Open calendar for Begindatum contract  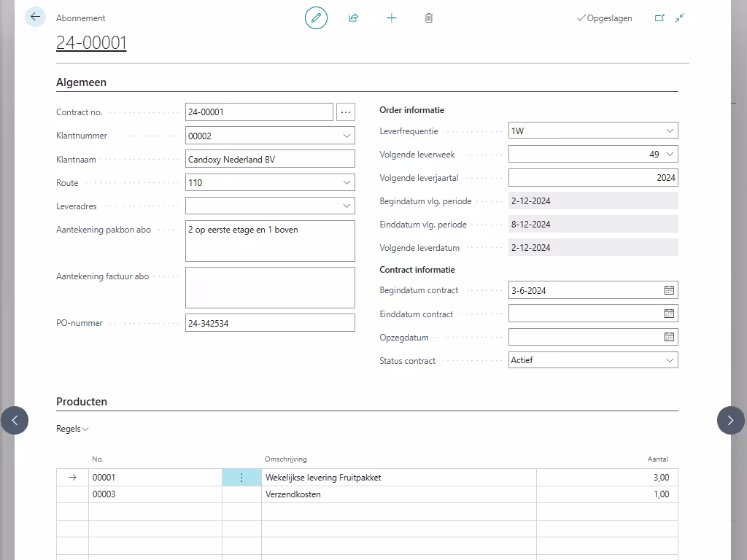pyautogui.click(x=669, y=290)
